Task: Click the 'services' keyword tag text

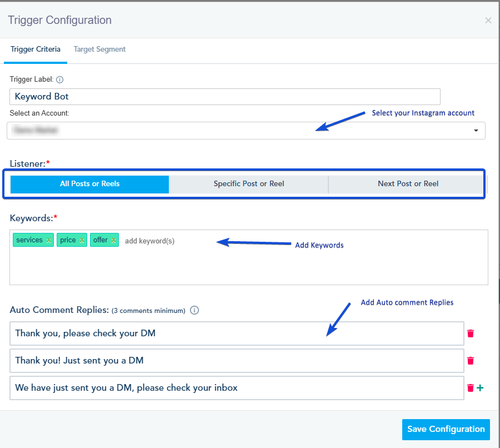Action: point(29,240)
